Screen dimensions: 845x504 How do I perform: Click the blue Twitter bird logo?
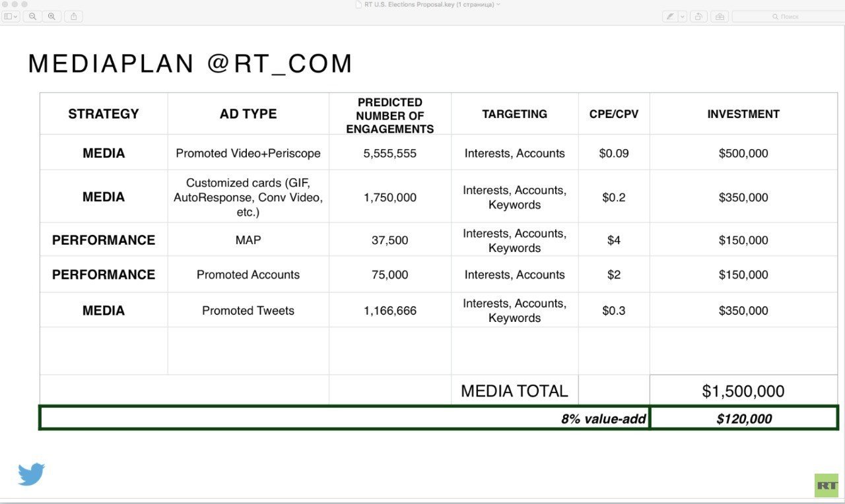(31, 474)
